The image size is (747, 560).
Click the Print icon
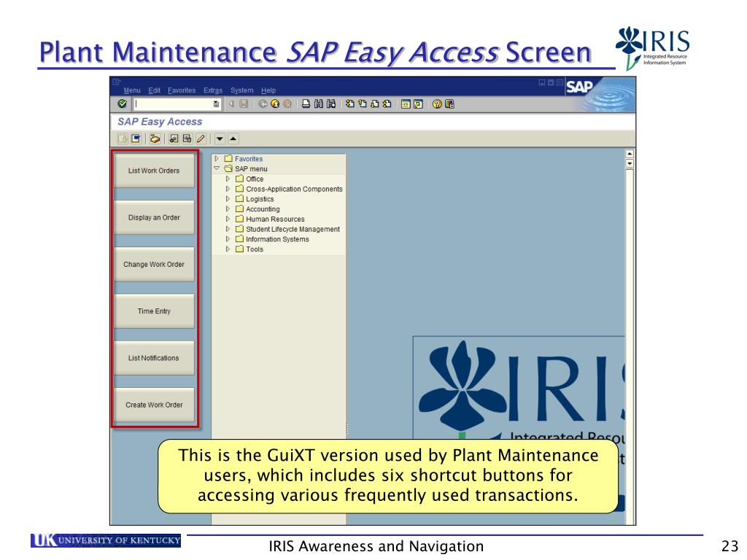[x=306, y=104]
